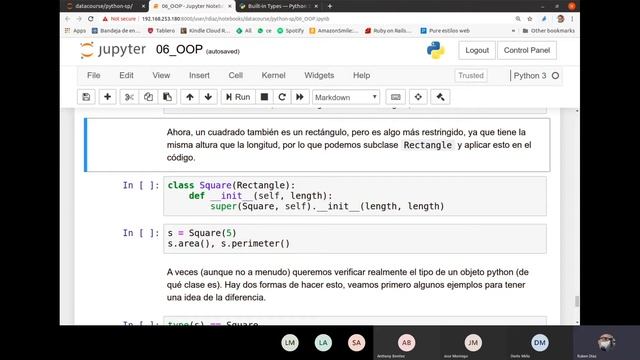The height and width of the screenshot is (360, 640).
Task: Click the s = Square(5) code cell
Action: [x=355, y=238]
